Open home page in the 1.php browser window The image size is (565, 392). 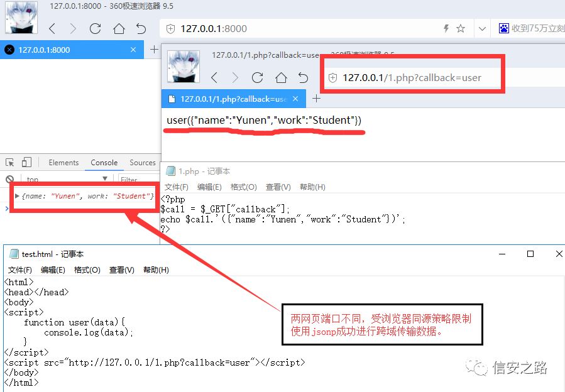coord(281,77)
